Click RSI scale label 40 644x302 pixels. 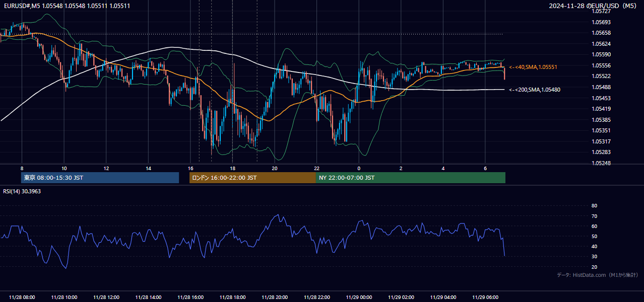(594, 246)
